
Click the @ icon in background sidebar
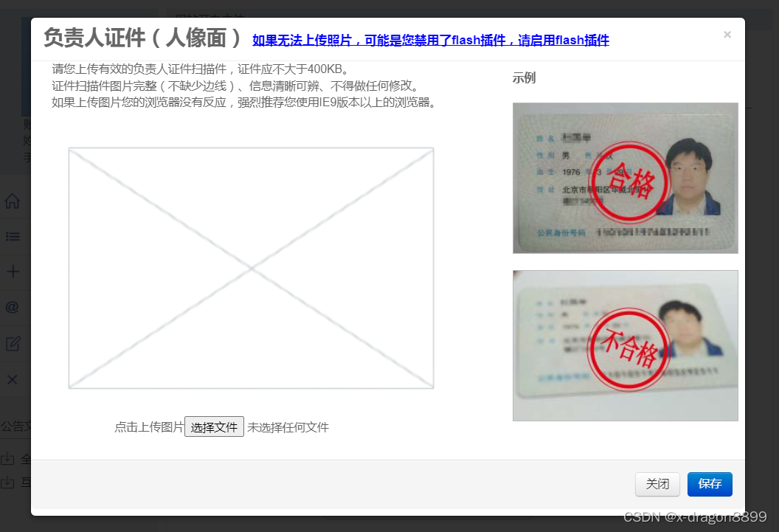click(x=13, y=307)
